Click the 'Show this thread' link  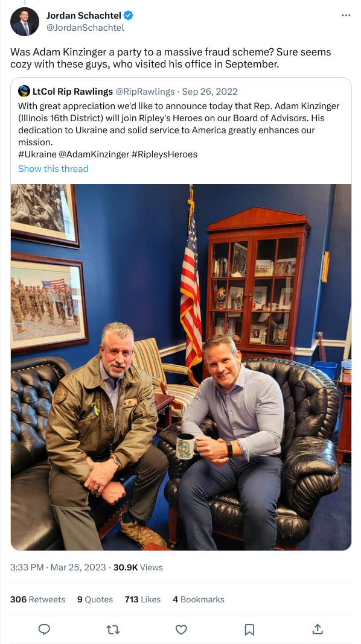53,168
